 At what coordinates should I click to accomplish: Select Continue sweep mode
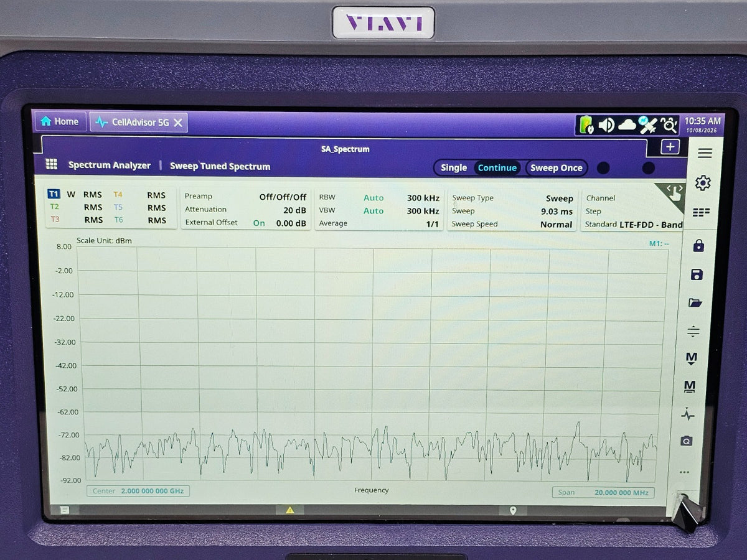(x=497, y=168)
